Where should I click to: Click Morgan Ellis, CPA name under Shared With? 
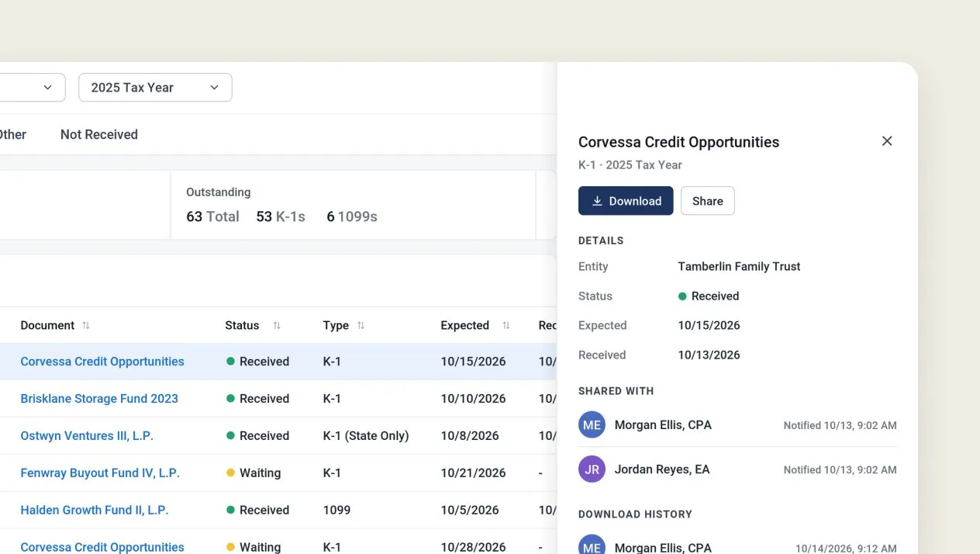pyautogui.click(x=663, y=425)
